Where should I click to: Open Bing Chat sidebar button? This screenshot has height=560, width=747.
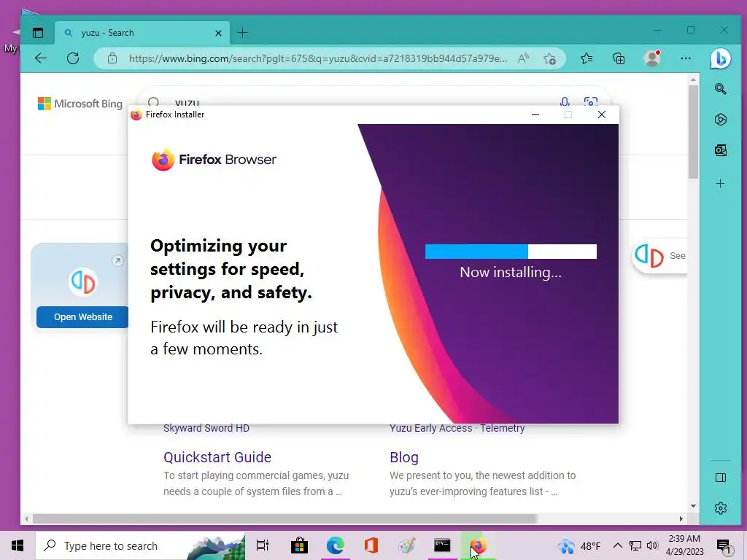(720, 58)
